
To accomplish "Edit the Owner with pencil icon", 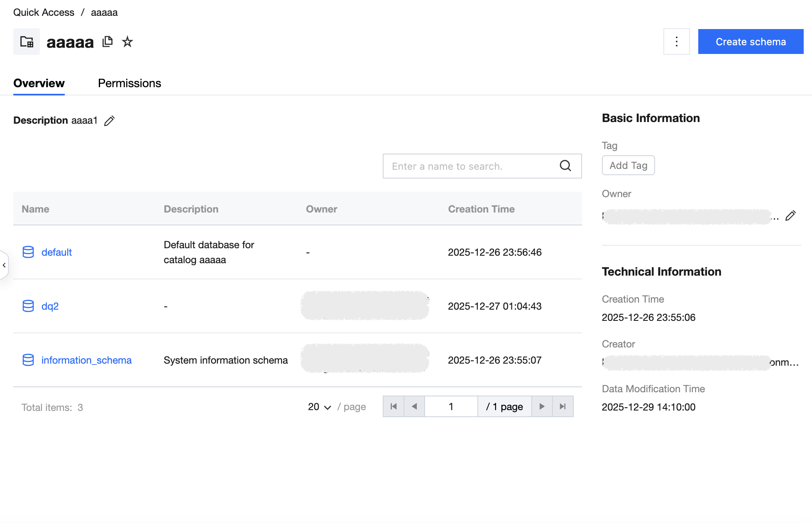I will [790, 215].
